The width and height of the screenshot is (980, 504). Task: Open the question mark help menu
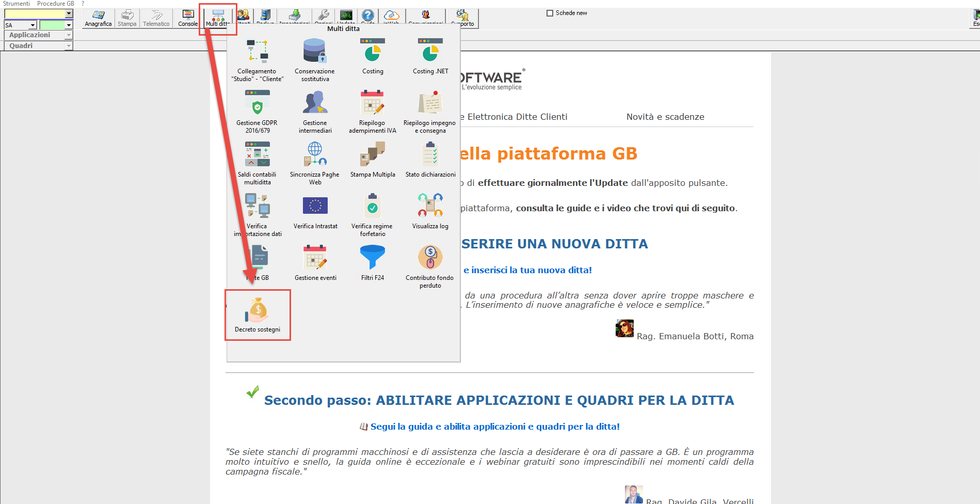pos(83,4)
